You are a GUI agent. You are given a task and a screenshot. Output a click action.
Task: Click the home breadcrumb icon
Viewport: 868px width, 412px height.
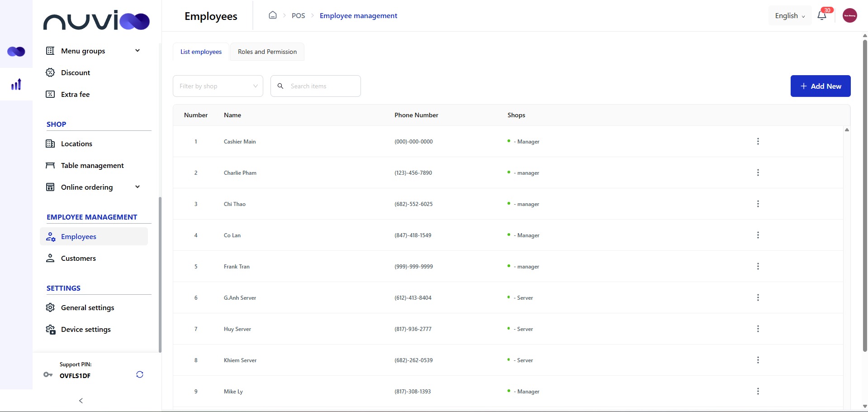click(273, 15)
